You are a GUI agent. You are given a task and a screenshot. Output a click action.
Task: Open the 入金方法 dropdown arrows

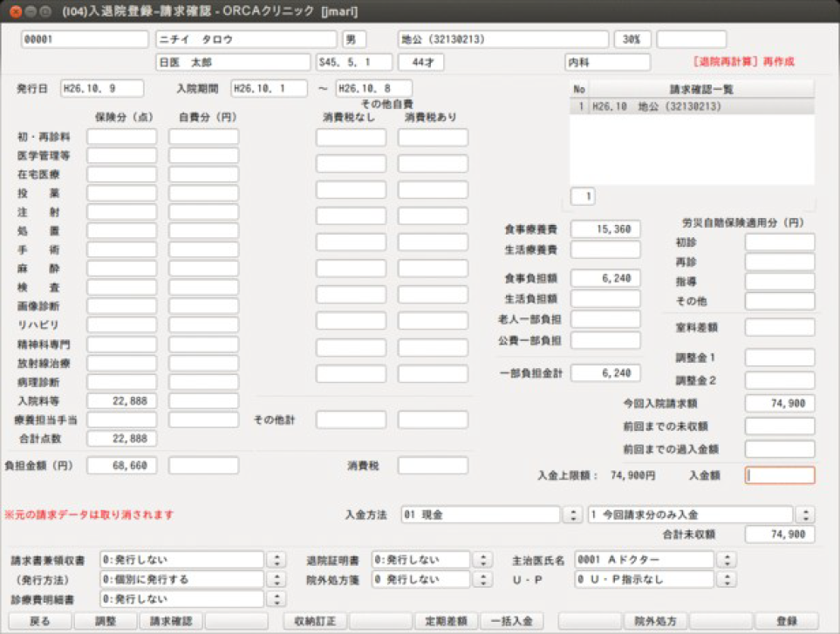pyautogui.click(x=573, y=515)
